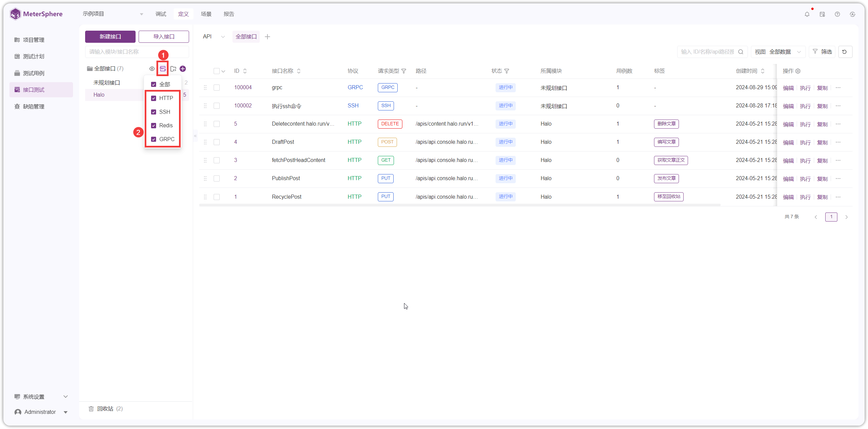The image size is (868, 429).
Task: Switch to the 调试 top tab
Action: coord(161,14)
